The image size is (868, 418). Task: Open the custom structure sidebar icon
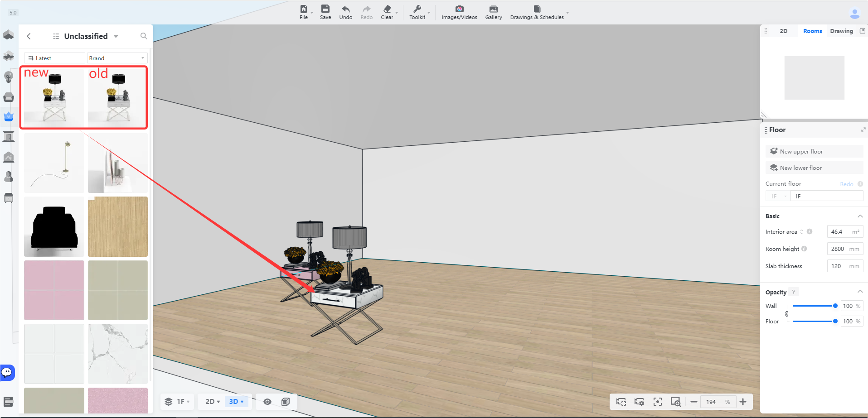9,56
